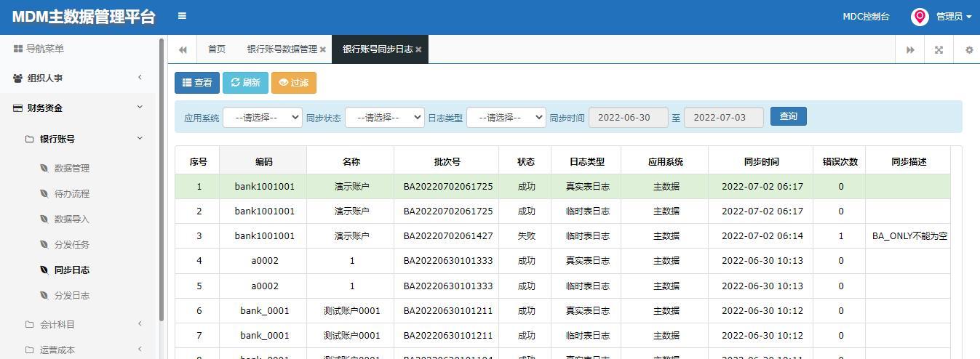Click the 银行账号 folder icon
The width and height of the screenshot is (980, 359).
(x=30, y=139)
